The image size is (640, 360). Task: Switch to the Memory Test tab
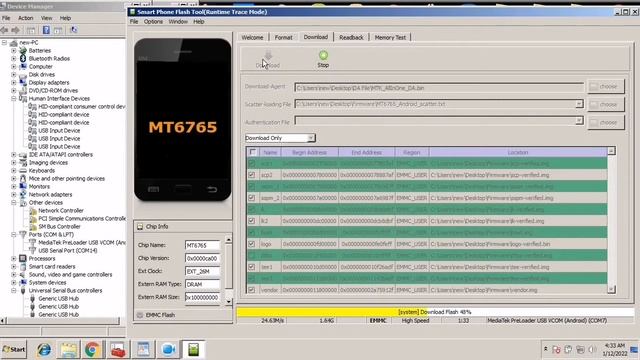(x=390, y=37)
